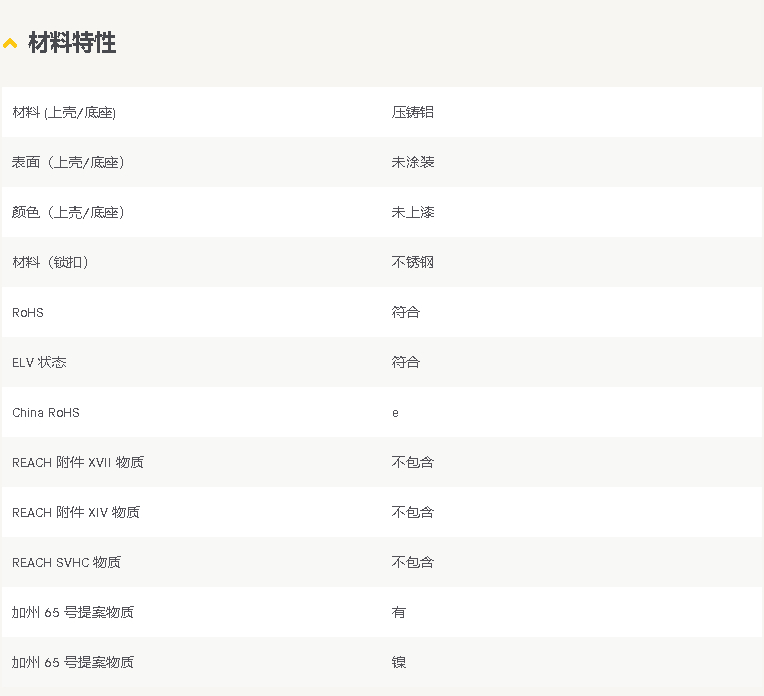Viewport: 764px width, 696px height.
Task: Select the 材料（锁扣）label
Action: [x=50, y=262]
